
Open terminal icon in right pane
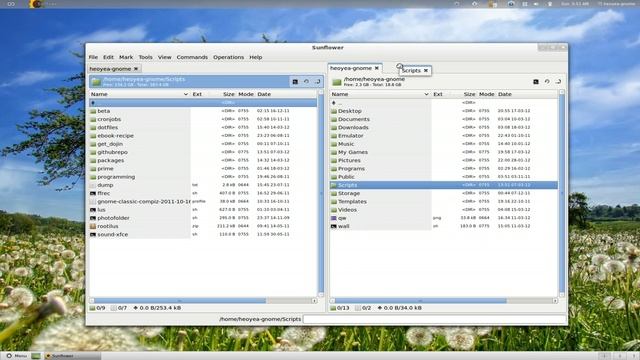click(536, 82)
